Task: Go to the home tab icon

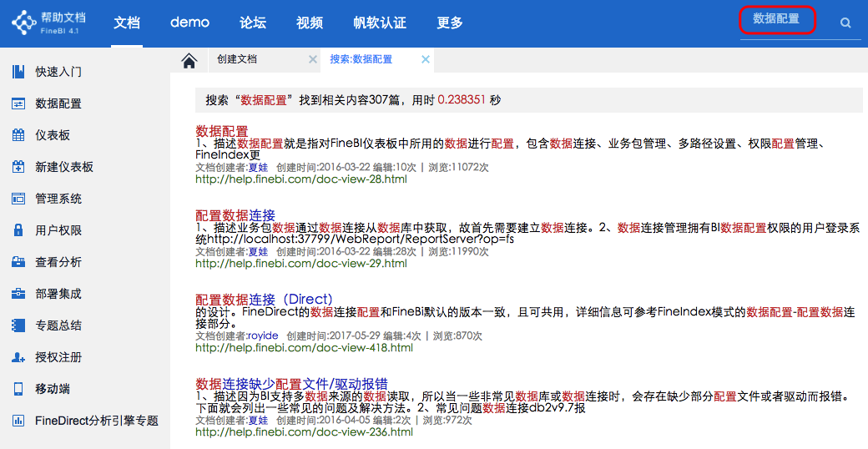Action: [x=189, y=60]
